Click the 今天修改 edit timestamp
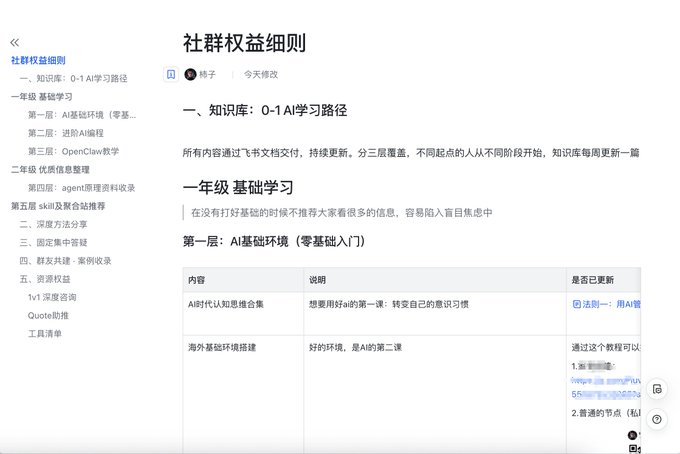This screenshot has width=680, height=454. [261, 74]
